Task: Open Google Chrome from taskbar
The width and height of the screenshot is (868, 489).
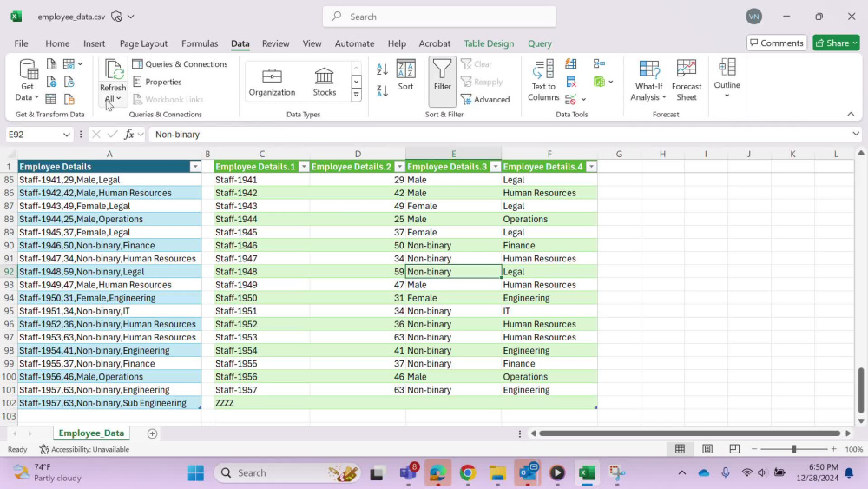Action: [467, 473]
